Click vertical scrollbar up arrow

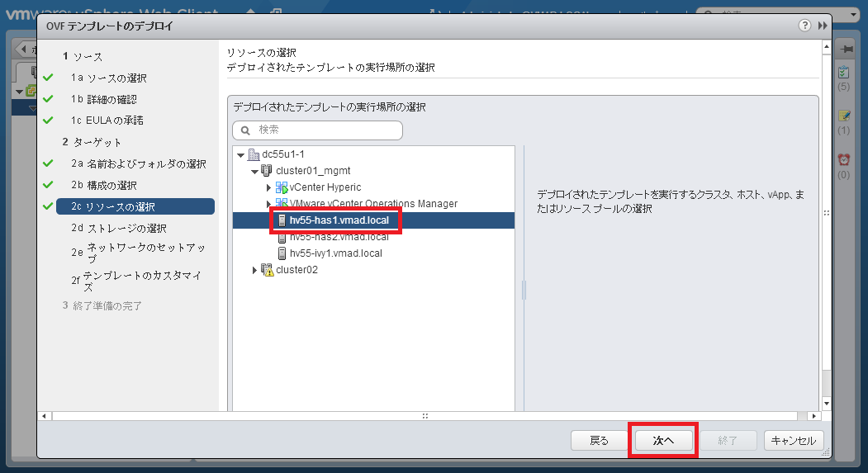827,47
